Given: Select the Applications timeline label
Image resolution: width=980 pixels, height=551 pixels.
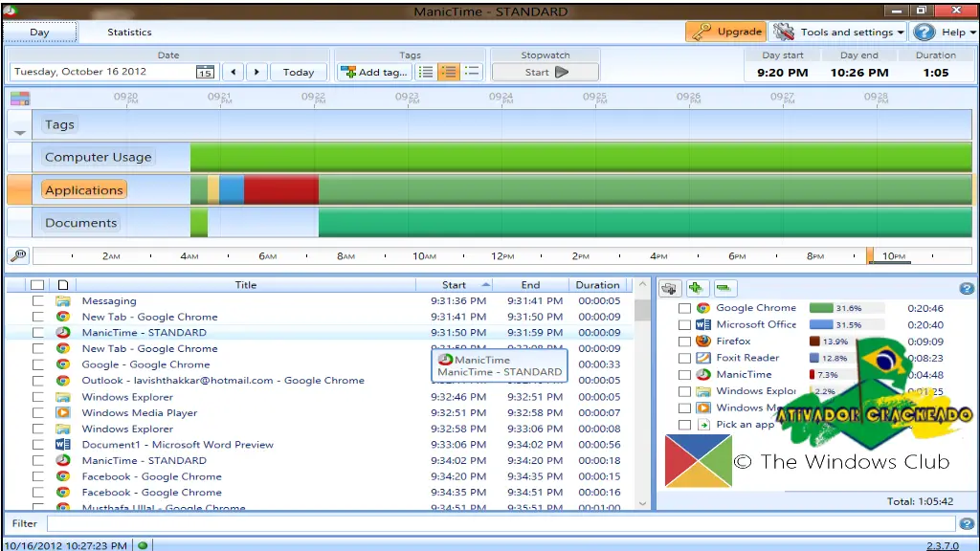Looking at the screenshot, I should click(x=84, y=190).
